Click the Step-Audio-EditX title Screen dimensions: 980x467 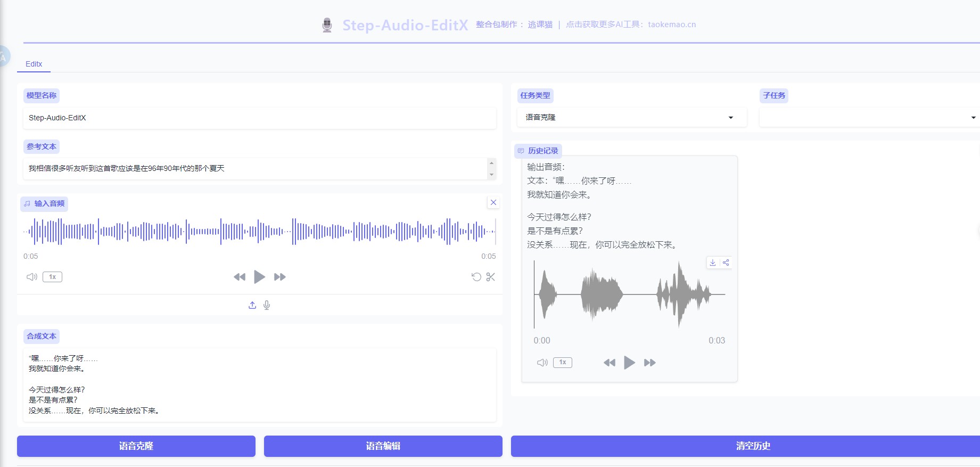pyautogui.click(x=405, y=25)
